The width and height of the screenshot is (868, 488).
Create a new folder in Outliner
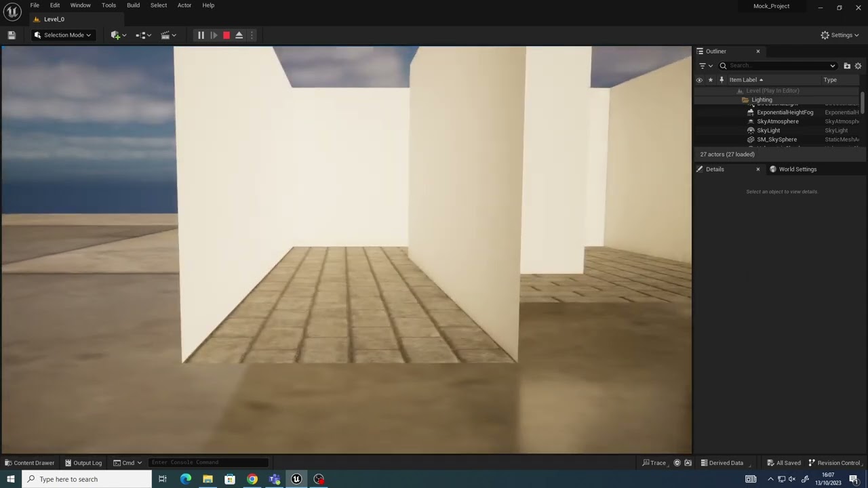pos(847,66)
